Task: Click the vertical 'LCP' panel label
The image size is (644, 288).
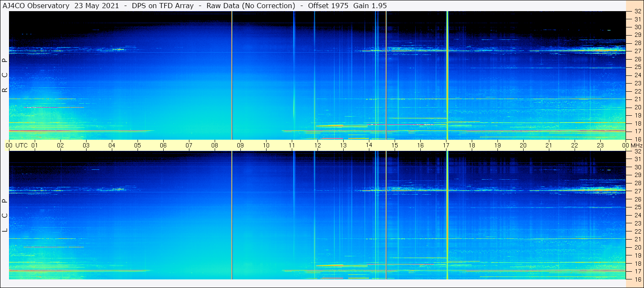Action: click(5, 215)
